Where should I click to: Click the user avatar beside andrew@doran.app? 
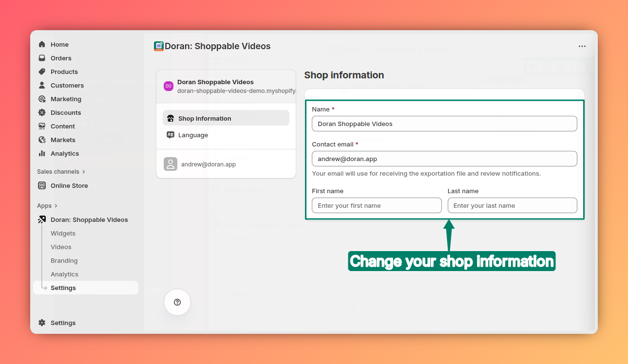[171, 164]
